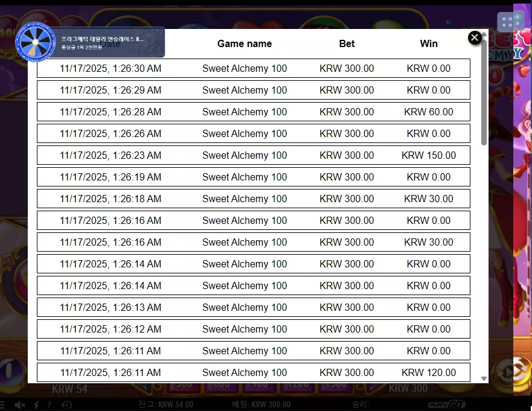Unmute the game sound
This screenshot has height=411, width=532.
20,404
